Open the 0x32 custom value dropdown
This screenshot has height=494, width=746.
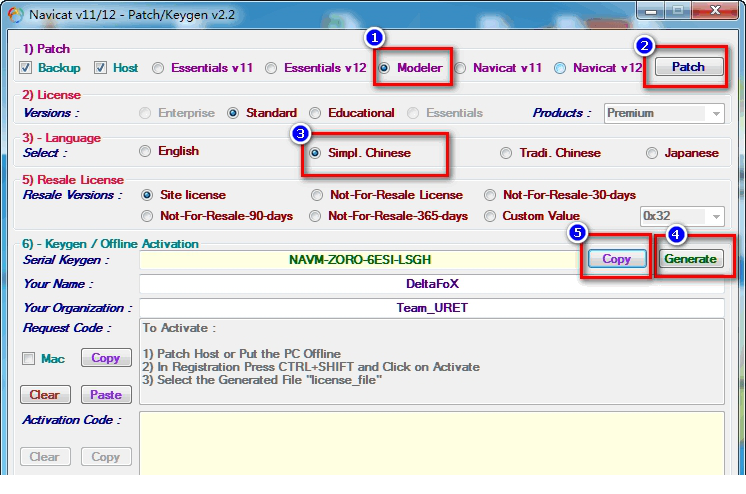click(682, 216)
